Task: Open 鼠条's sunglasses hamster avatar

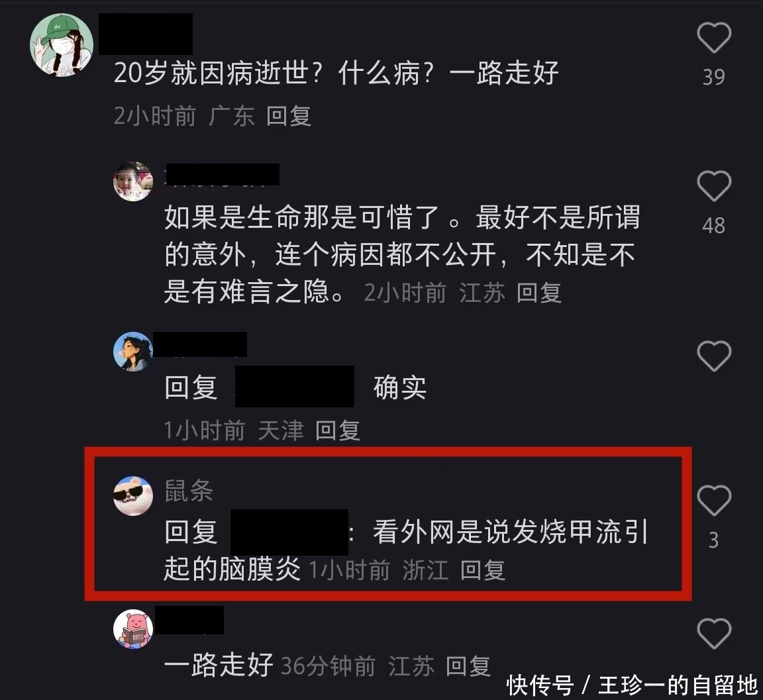Action: point(133,495)
